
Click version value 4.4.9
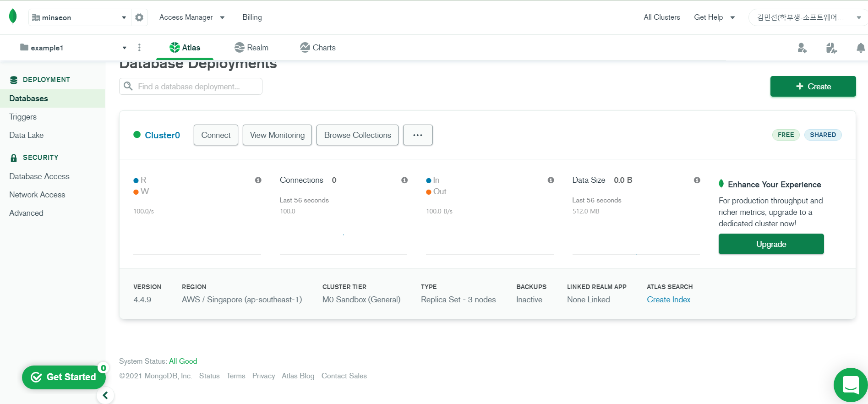[x=142, y=300]
